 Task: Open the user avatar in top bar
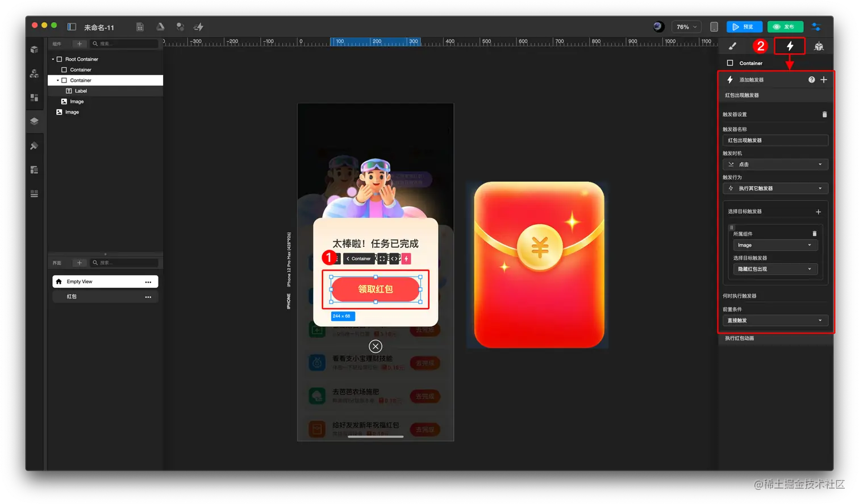tap(658, 27)
